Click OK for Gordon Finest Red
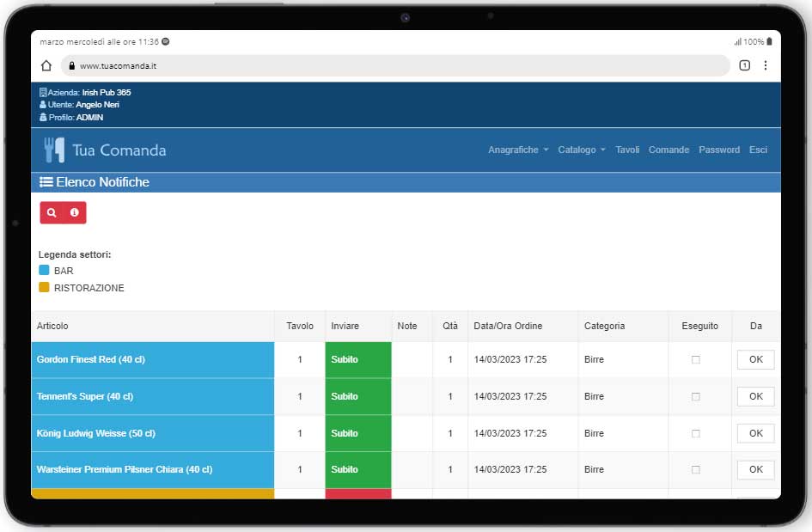This screenshot has height=532, width=812. click(755, 359)
